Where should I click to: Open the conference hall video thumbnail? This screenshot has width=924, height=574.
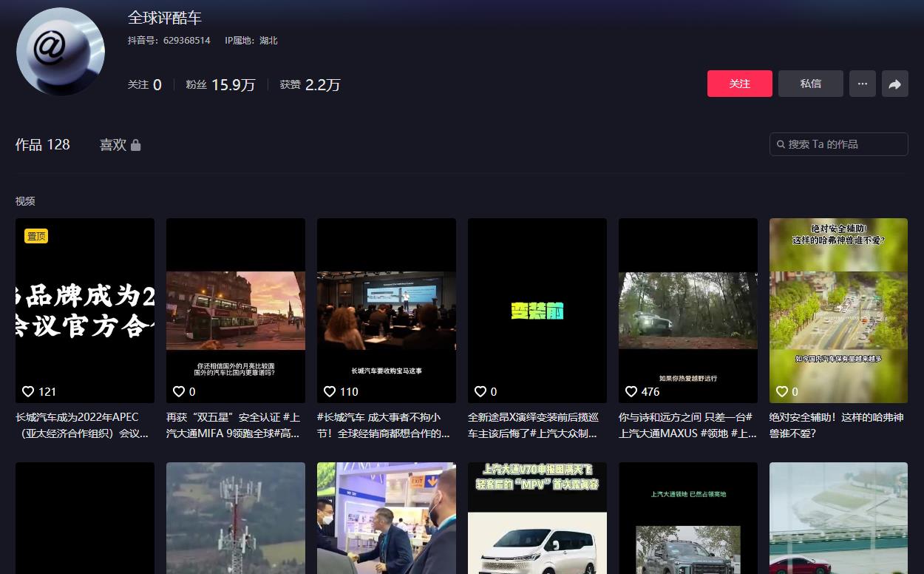[x=387, y=311]
